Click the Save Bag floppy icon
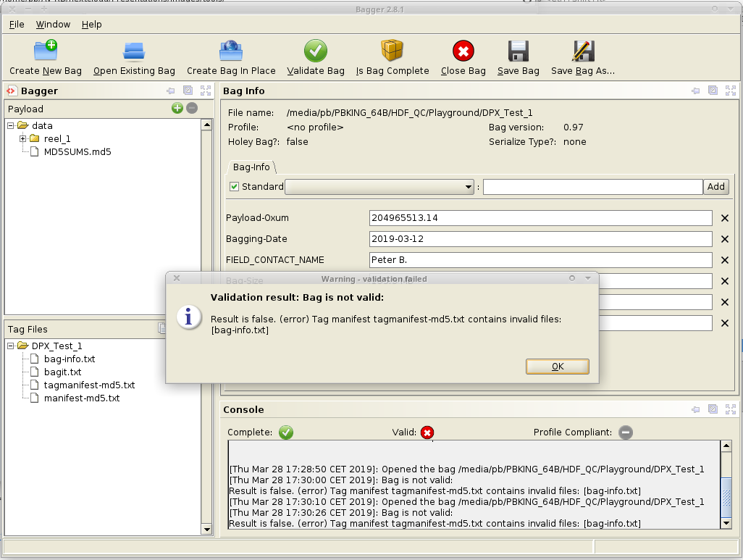Viewport: 743px width, 560px height. [518, 51]
